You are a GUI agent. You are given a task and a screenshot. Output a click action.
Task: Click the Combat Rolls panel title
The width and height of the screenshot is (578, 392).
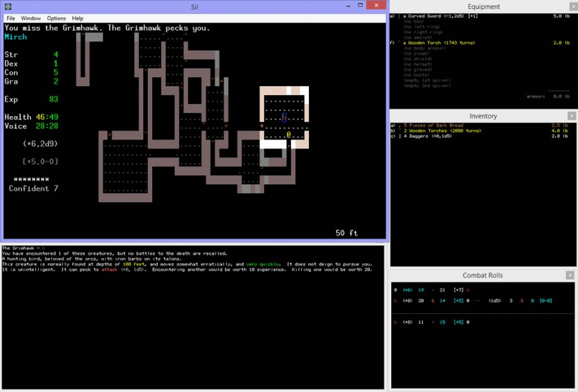pos(482,275)
